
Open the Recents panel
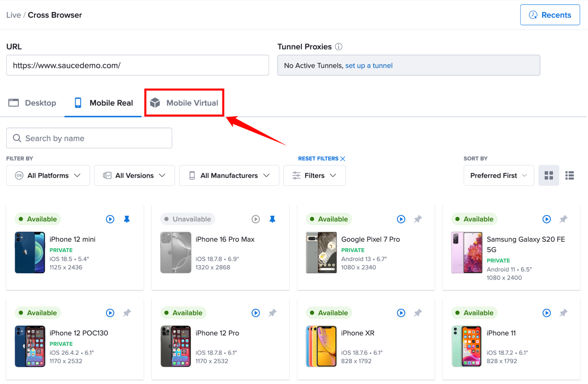point(550,15)
